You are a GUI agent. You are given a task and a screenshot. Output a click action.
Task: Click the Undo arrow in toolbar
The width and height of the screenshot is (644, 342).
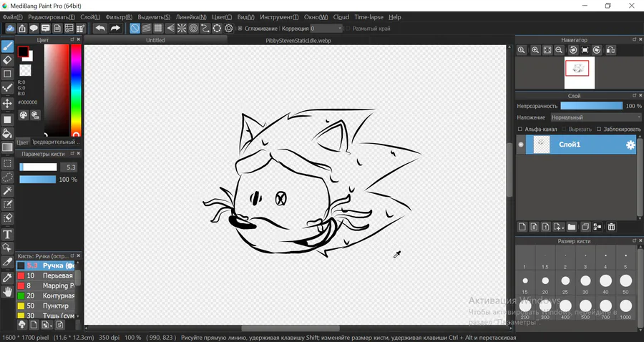pyautogui.click(x=100, y=29)
